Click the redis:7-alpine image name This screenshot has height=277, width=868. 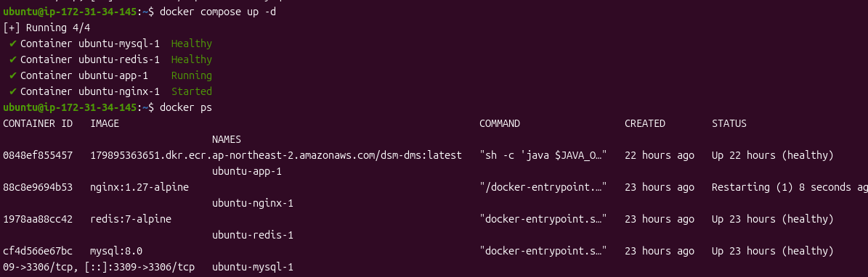[131, 220]
